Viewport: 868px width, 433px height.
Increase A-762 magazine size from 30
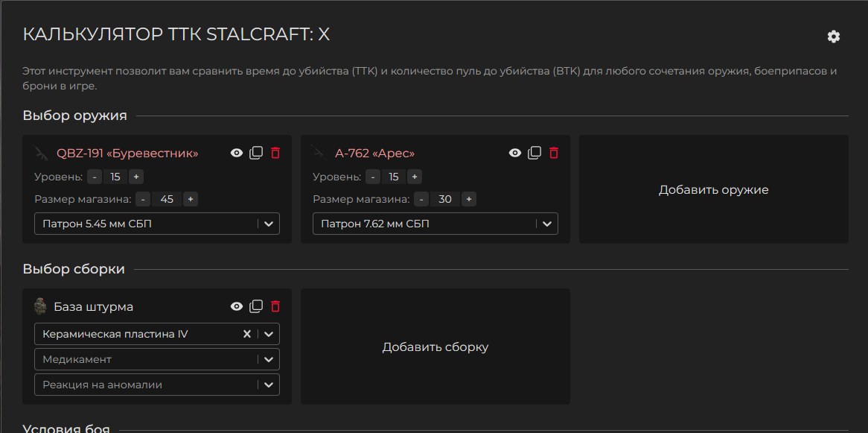tap(469, 200)
